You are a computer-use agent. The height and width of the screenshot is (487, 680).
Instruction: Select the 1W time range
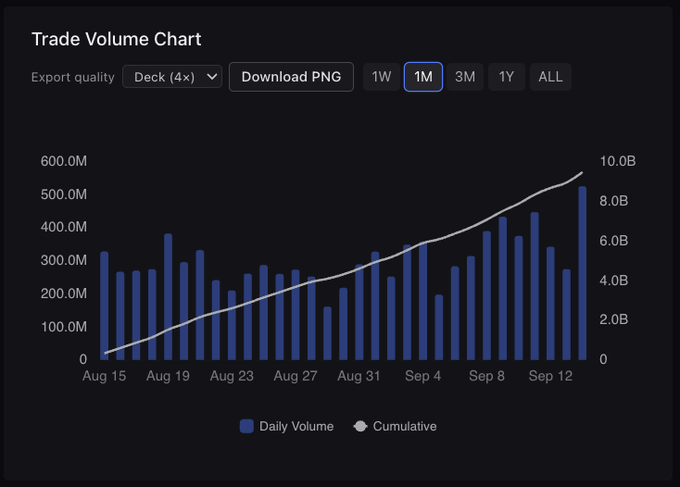[381, 77]
